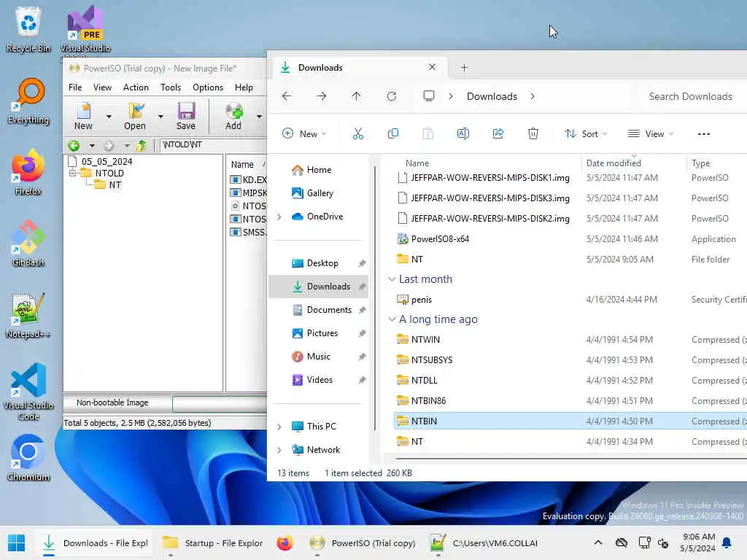Open PowerISO Action menu
Viewport: 747px width, 560px height.
tap(136, 87)
